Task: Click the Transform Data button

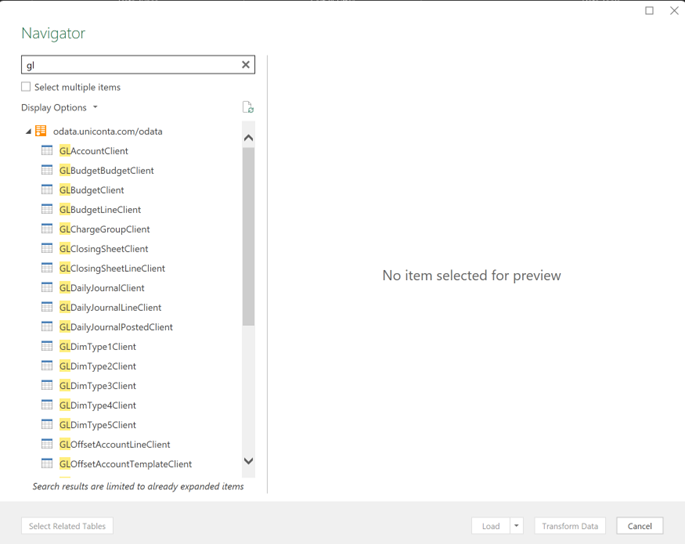Action: [x=570, y=526]
